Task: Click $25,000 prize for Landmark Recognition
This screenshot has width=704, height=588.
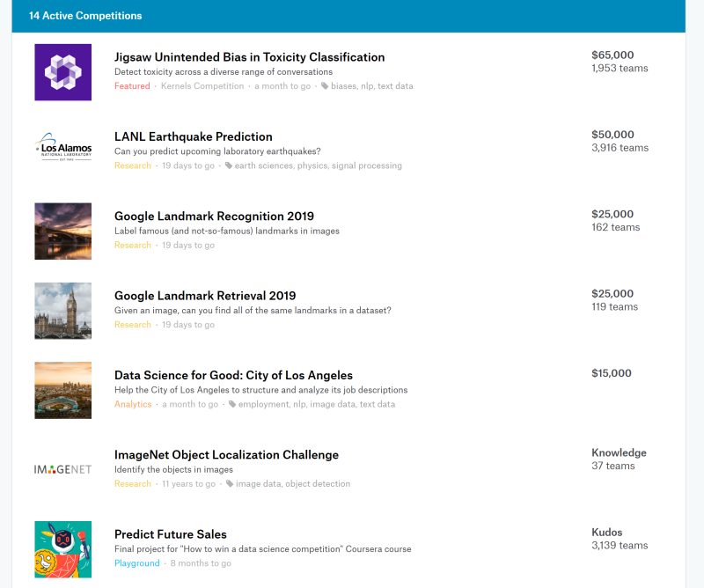Action: (x=612, y=214)
